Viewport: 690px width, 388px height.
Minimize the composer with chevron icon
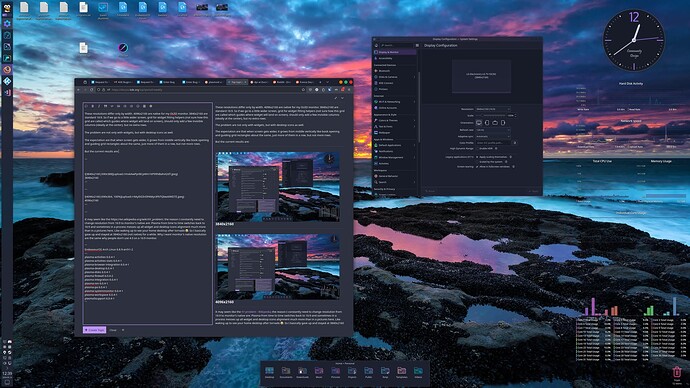(x=342, y=98)
